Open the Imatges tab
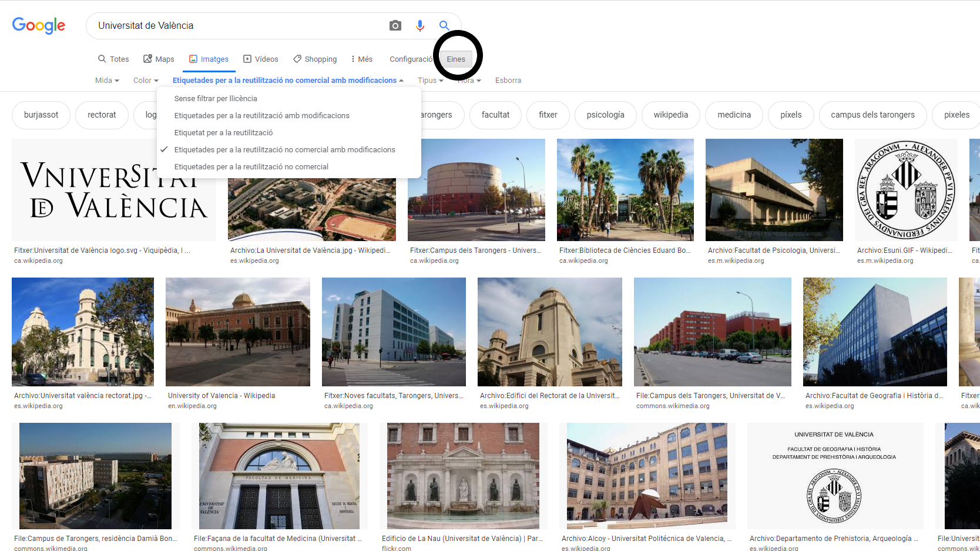 pyautogui.click(x=209, y=59)
